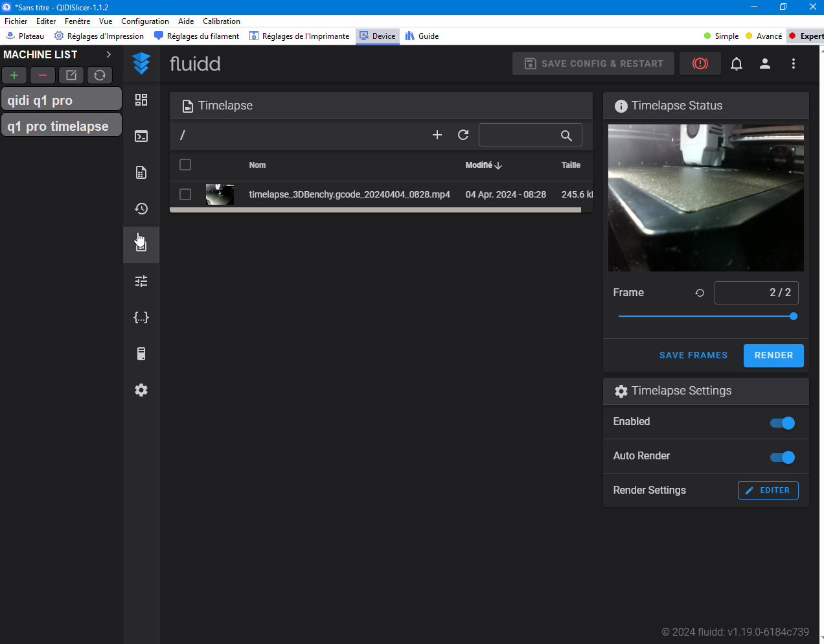
Task: Refresh the Timelapse file list
Action: tap(463, 135)
